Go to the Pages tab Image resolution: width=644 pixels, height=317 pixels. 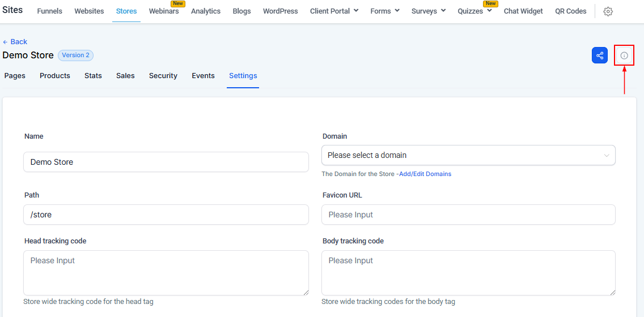15,76
